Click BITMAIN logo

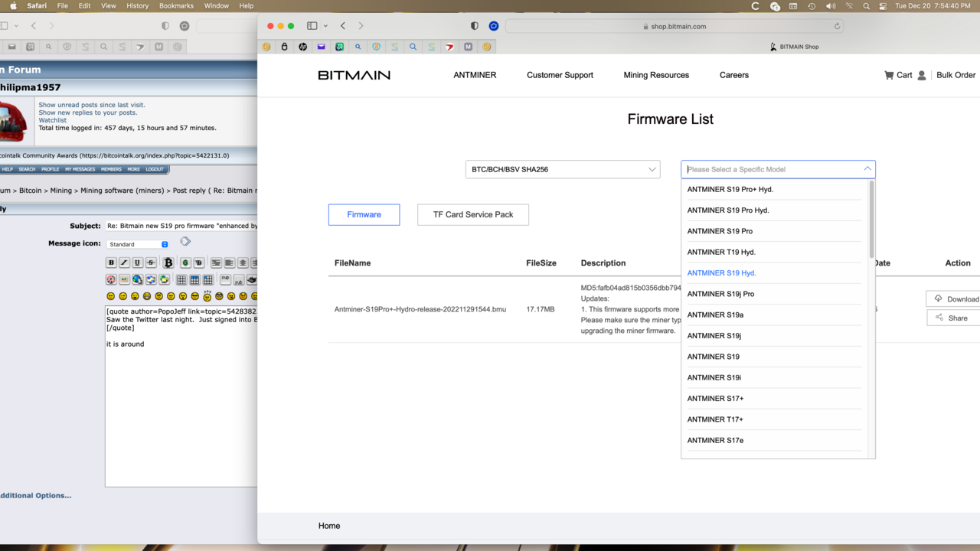pos(354,75)
